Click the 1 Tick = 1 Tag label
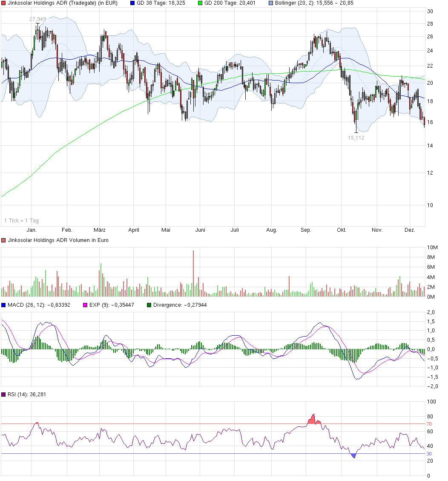448x481 pixels. [x=21, y=221]
